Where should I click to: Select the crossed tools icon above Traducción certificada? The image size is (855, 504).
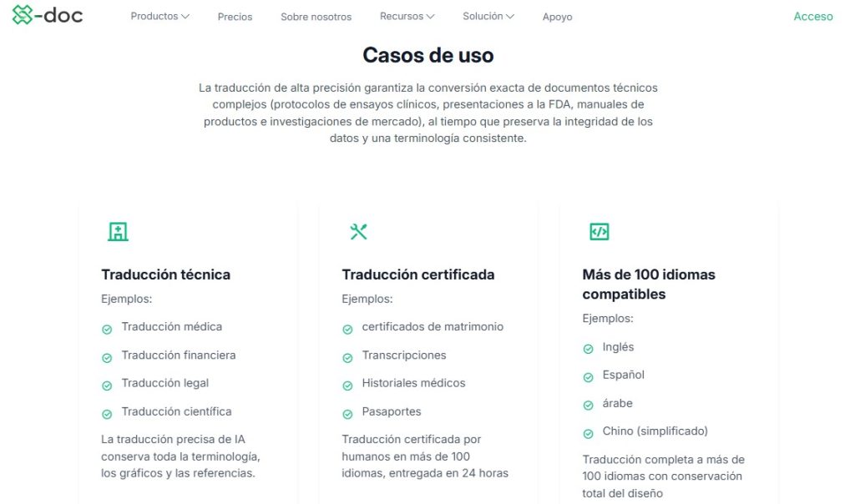(x=358, y=231)
